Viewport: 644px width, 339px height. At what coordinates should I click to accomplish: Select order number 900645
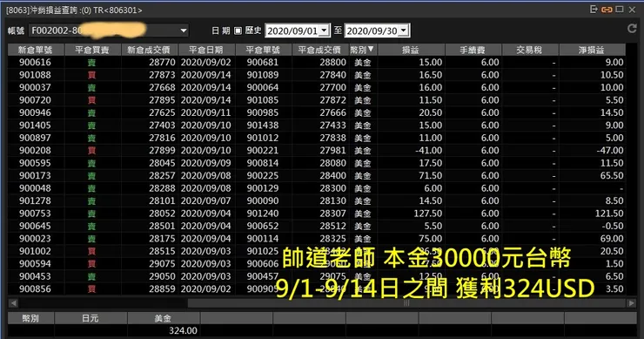coord(36,226)
